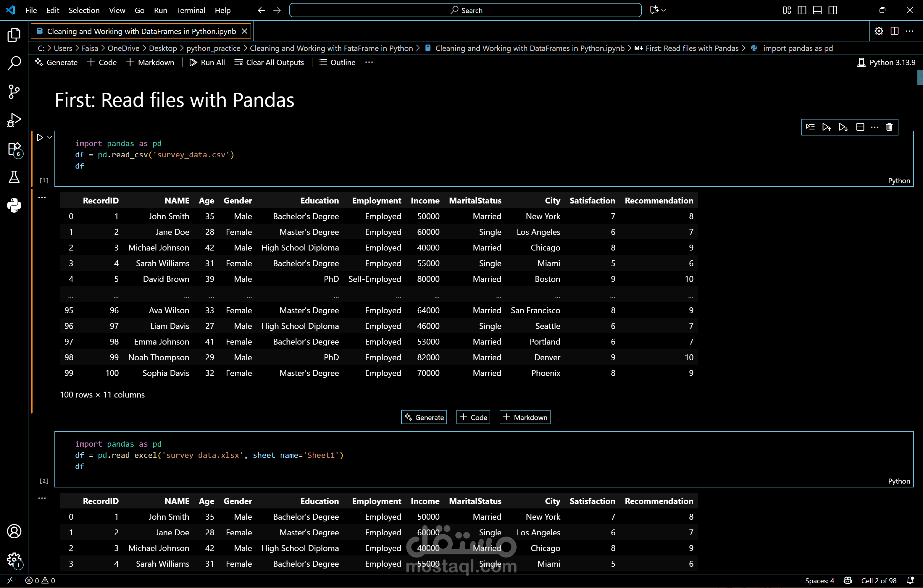
Task: Open more cell actions in cell toolbar
Action: tap(874, 127)
